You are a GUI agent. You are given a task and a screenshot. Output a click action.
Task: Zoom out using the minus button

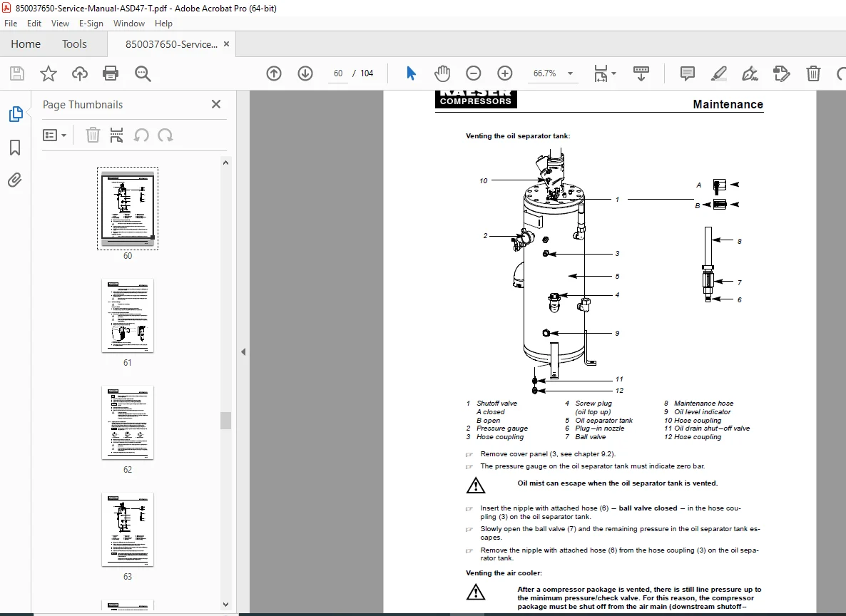coord(474,73)
